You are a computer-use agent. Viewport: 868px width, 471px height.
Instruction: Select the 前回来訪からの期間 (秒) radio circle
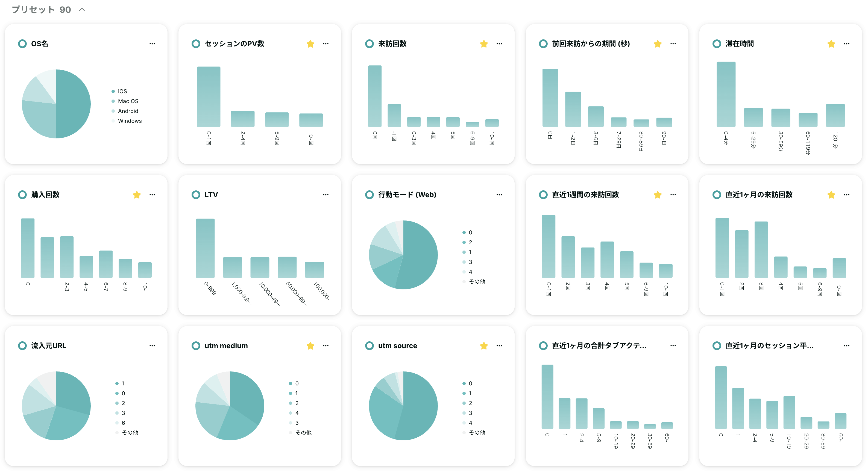click(543, 44)
